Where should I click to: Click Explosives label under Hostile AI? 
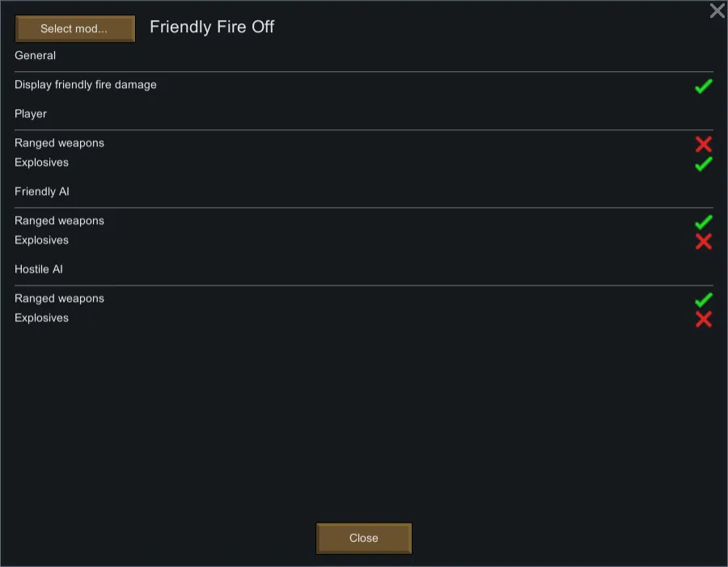[41, 318]
